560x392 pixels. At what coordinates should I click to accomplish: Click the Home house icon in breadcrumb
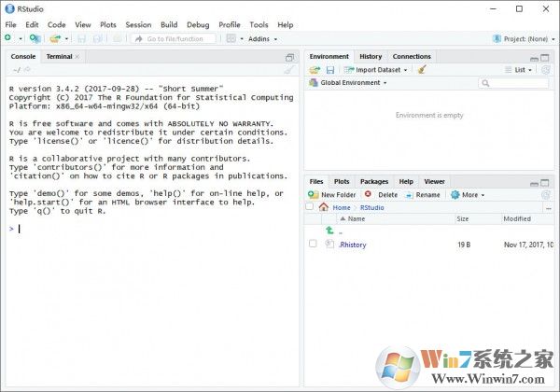coord(324,206)
